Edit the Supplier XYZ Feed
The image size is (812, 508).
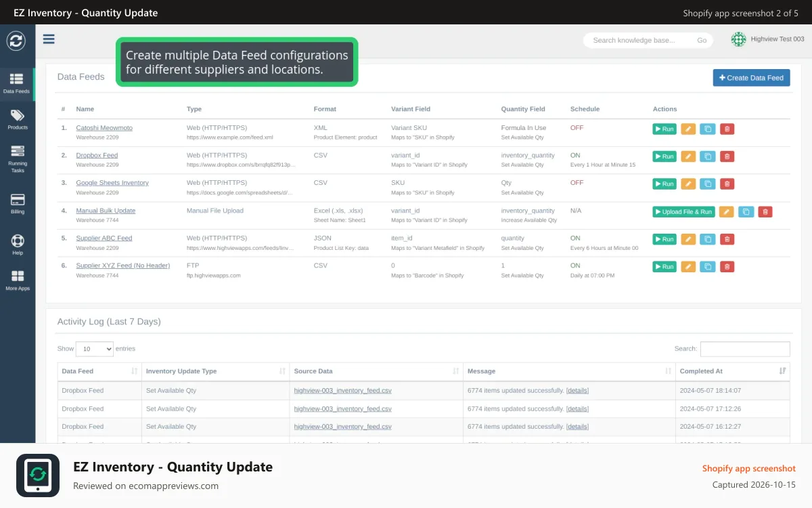[x=688, y=267]
